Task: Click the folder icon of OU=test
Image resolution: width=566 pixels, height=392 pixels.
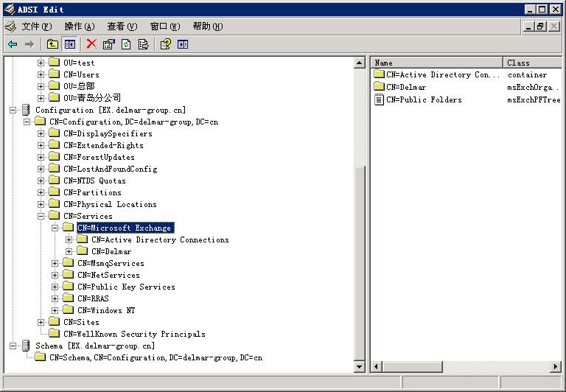Action: 54,62
